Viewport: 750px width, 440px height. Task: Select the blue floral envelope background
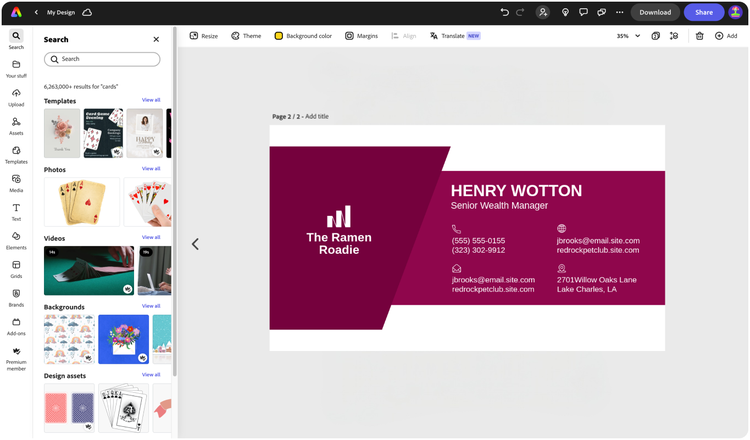pyautogui.click(x=123, y=339)
